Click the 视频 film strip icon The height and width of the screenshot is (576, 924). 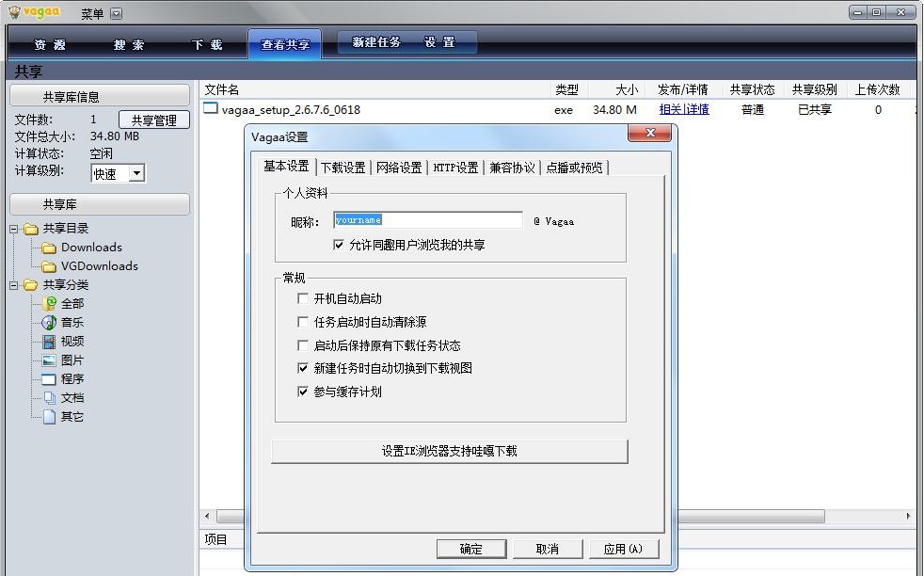(49, 342)
